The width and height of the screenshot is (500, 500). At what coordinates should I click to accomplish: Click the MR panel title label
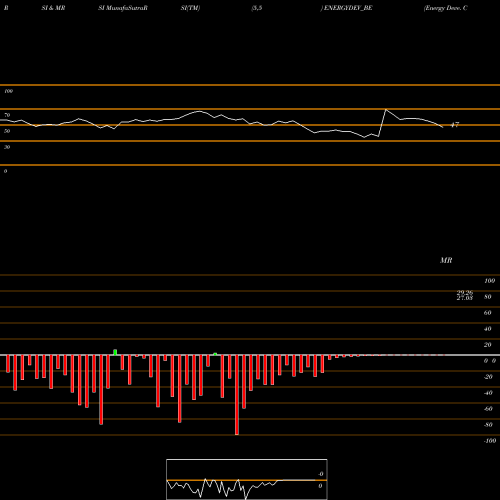tap(446, 260)
